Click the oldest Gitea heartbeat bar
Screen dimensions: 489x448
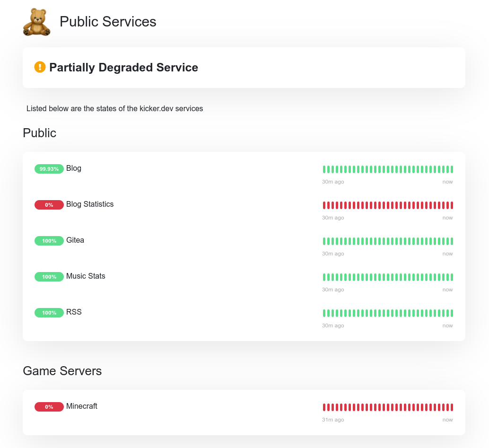(324, 241)
